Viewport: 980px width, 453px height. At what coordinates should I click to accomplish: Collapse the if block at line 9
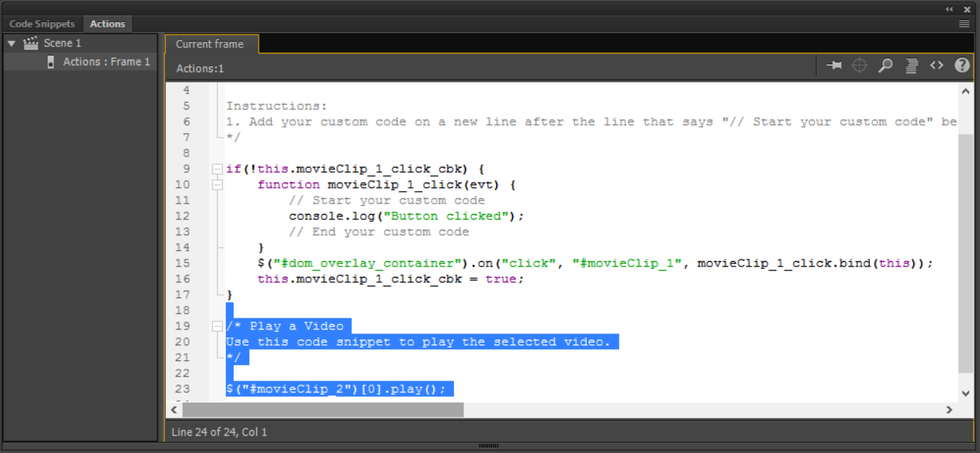pos(216,168)
